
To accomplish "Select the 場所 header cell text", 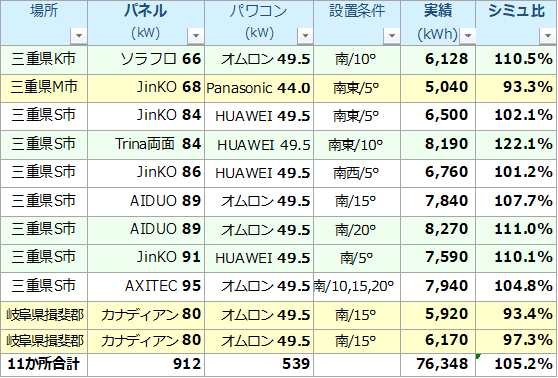I will [44, 11].
